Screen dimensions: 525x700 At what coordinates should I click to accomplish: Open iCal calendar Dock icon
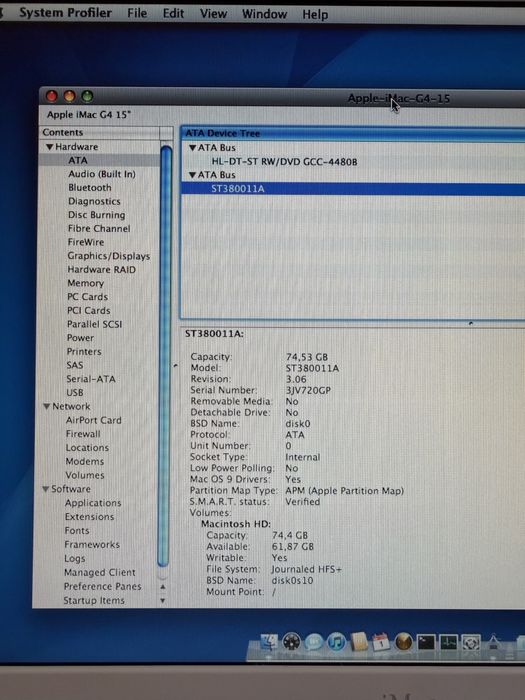381,642
